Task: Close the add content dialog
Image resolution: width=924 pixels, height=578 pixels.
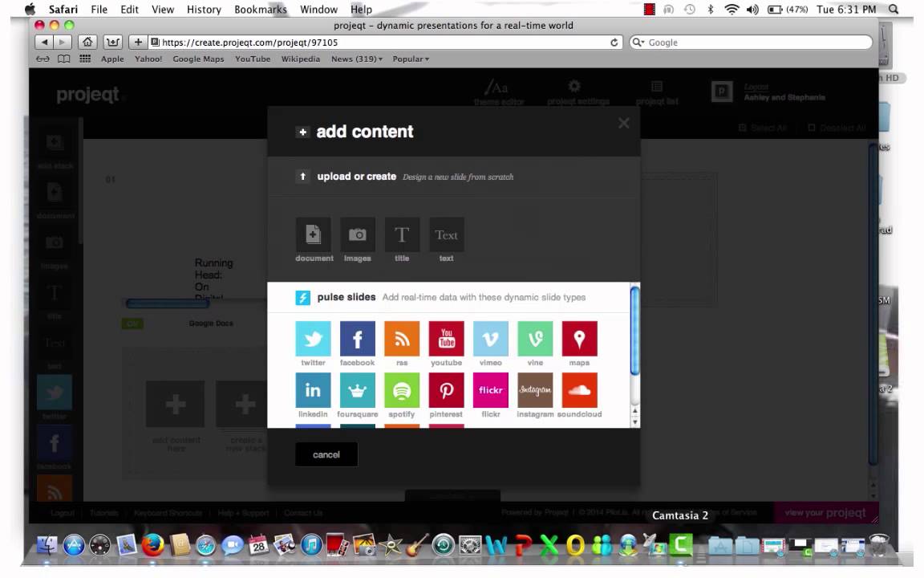Action: [623, 123]
